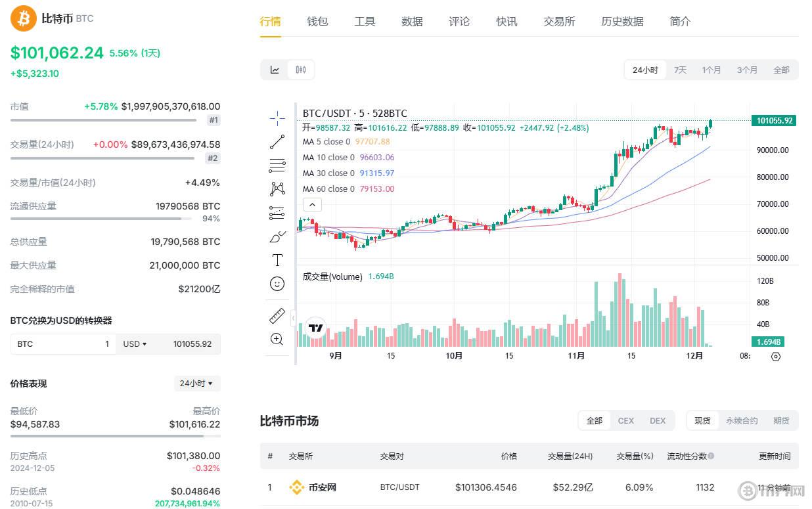
Task: Activate the ruler measure tool
Action: tap(277, 316)
